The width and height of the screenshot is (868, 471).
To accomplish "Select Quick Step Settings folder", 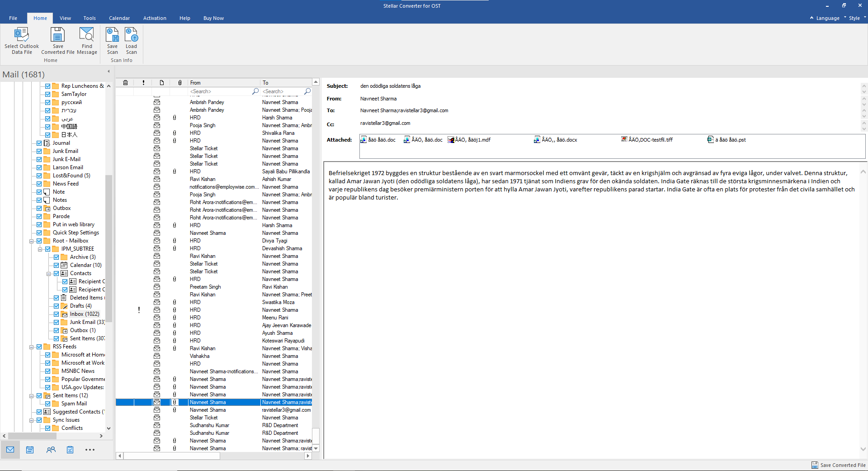I will tap(76, 233).
